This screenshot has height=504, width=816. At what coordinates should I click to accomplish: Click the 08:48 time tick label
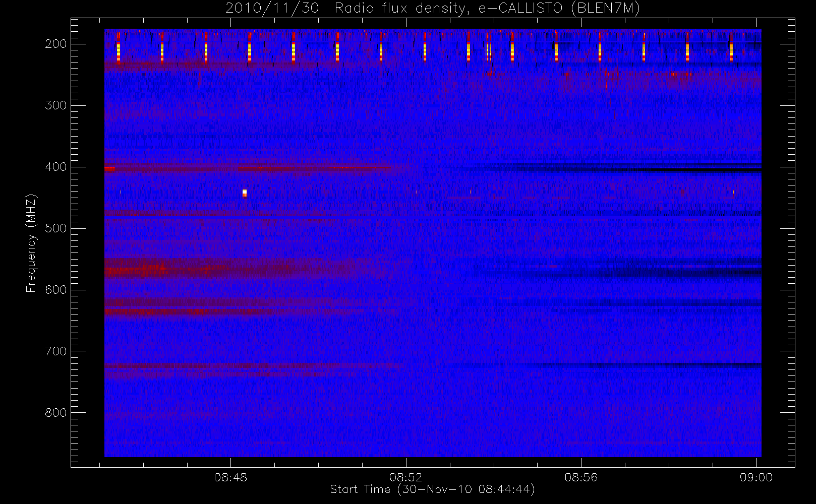click(230, 477)
